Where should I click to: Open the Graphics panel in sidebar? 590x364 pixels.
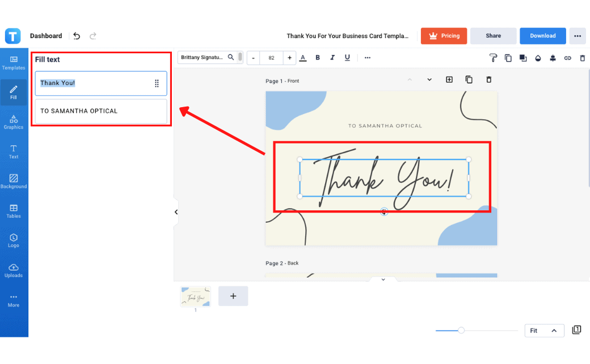click(14, 122)
